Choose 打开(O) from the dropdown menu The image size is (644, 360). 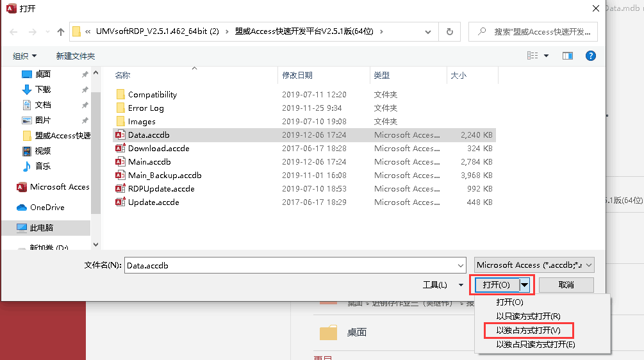pyautogui.click(x=509, y=302)
